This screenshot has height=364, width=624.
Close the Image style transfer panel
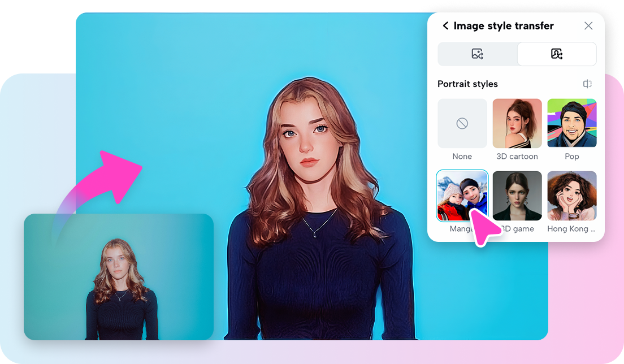[x=588, y=26]
